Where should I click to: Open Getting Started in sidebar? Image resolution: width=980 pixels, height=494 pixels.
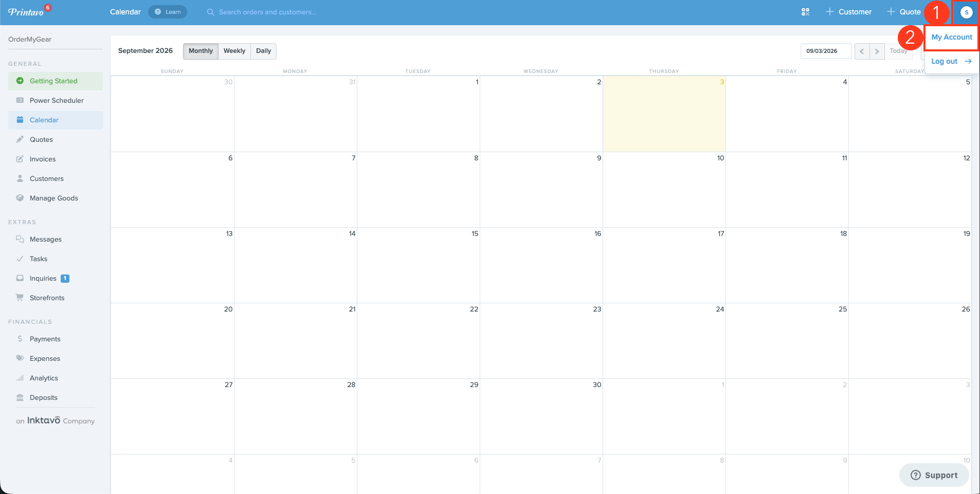click(56, 81)
